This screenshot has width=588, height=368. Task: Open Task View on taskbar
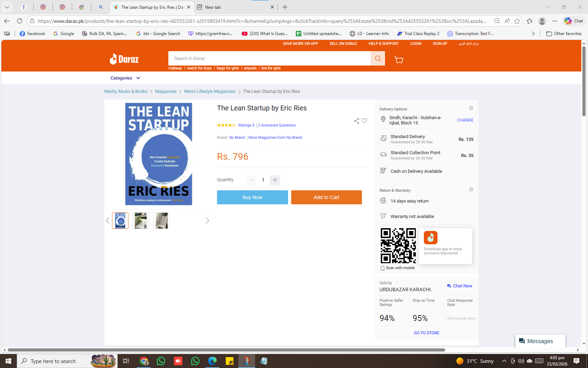(x=126, y=361)
